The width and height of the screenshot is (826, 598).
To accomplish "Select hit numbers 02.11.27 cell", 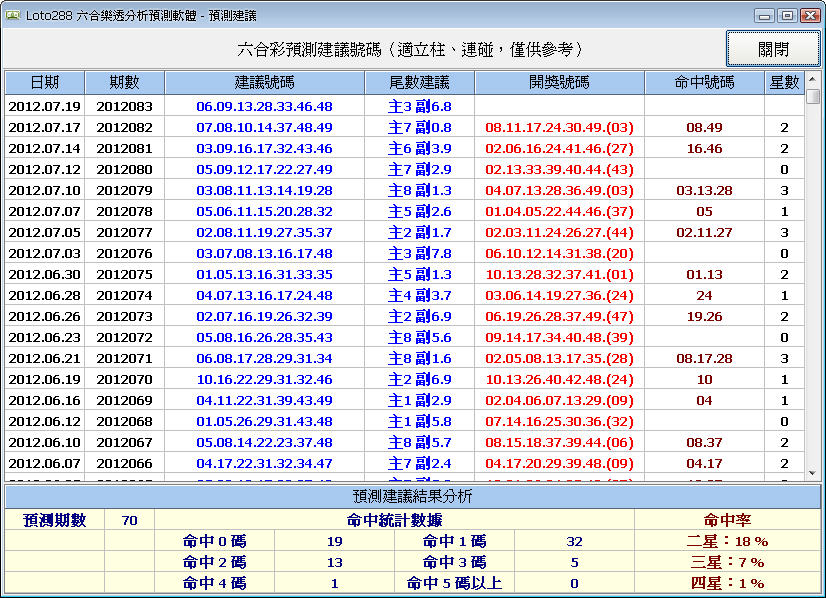I will pyautogui.click(x=704, y=232).
